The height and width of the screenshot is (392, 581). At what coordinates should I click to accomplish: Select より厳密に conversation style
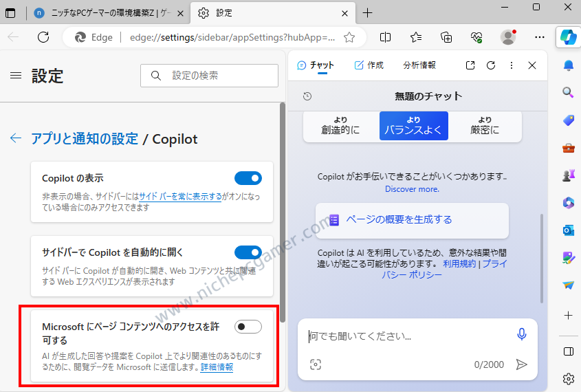click(x=485, y=126)
